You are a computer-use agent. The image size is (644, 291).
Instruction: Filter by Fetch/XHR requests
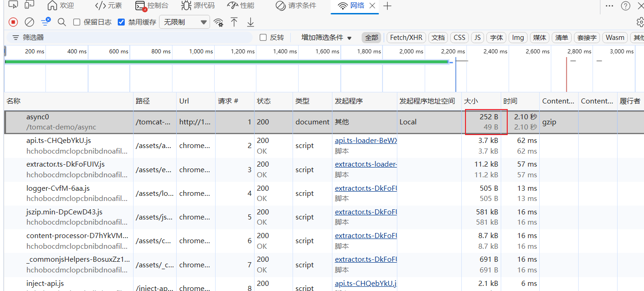[406, 38]
